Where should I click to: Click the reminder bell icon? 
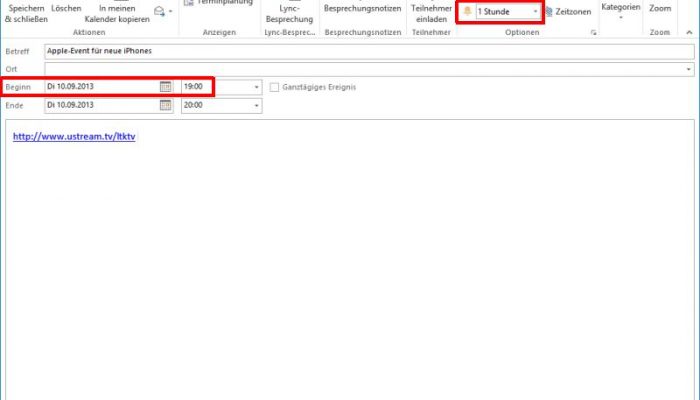point(467,12)
